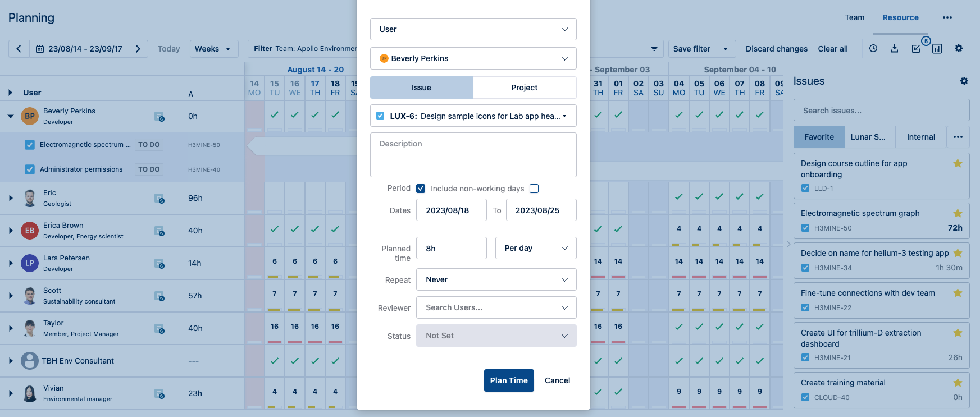Image resolution: width=980 pixels, height=418 pixels.
Task: Switch to the Team view tab
Action: point(854,17)
